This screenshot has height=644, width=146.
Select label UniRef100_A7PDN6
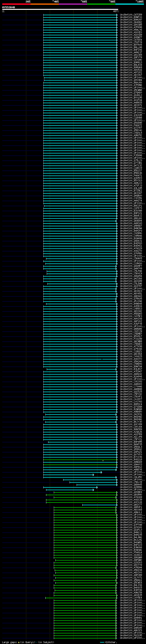(131, 85)
